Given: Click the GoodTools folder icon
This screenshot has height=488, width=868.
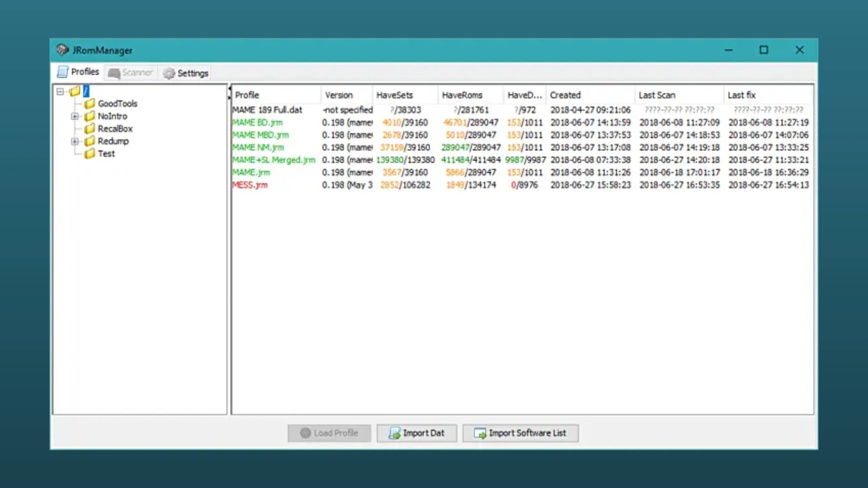Looking at the screenshot, I should pos(90,103).
